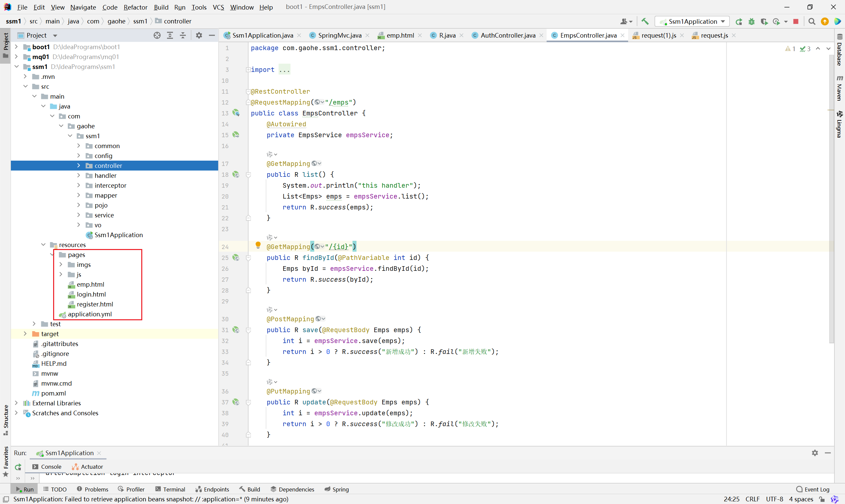
Task: Open Project panel settings gear
Action: [199, 35]
